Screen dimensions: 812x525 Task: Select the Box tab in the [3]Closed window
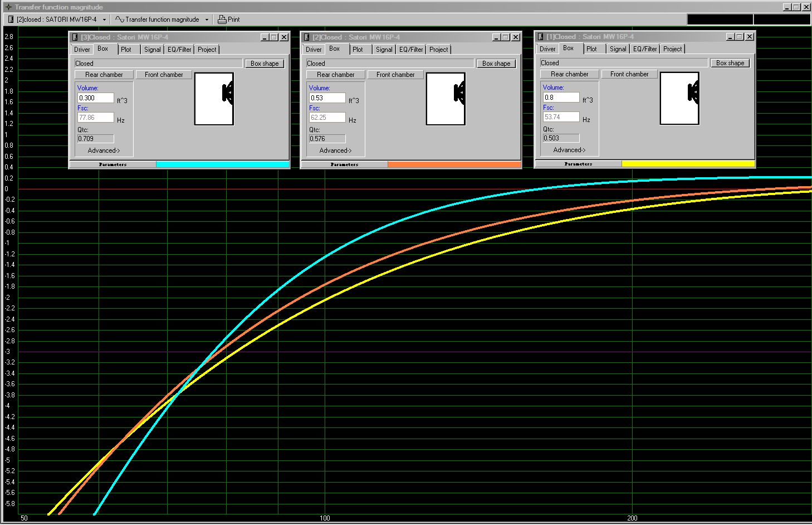coord(103,49)
